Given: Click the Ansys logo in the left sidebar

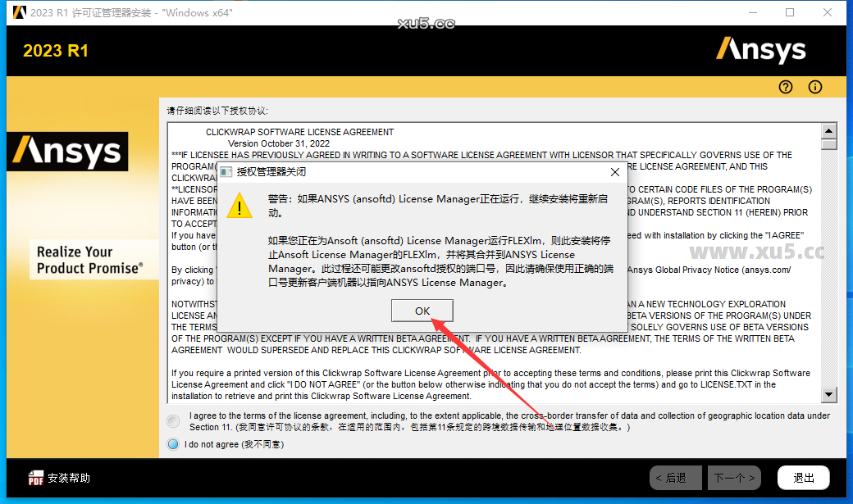Looking at the screenshot, I should tap(67, 152).
